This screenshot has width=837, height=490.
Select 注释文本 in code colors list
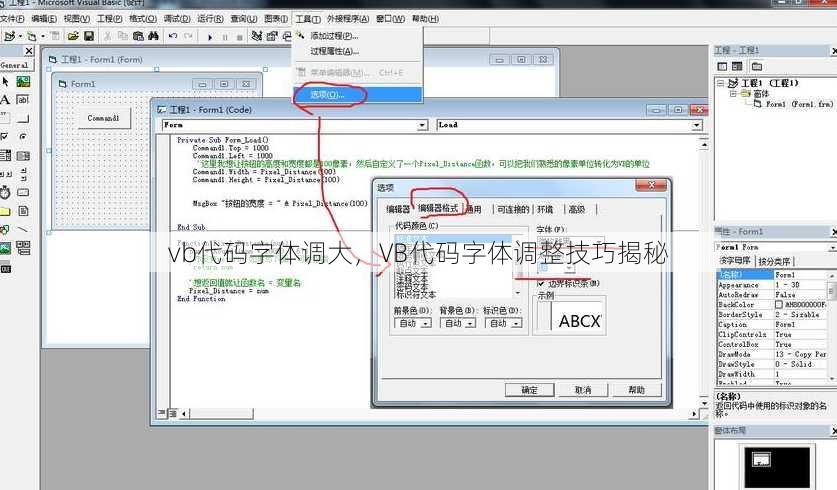(x=412, y=279)
